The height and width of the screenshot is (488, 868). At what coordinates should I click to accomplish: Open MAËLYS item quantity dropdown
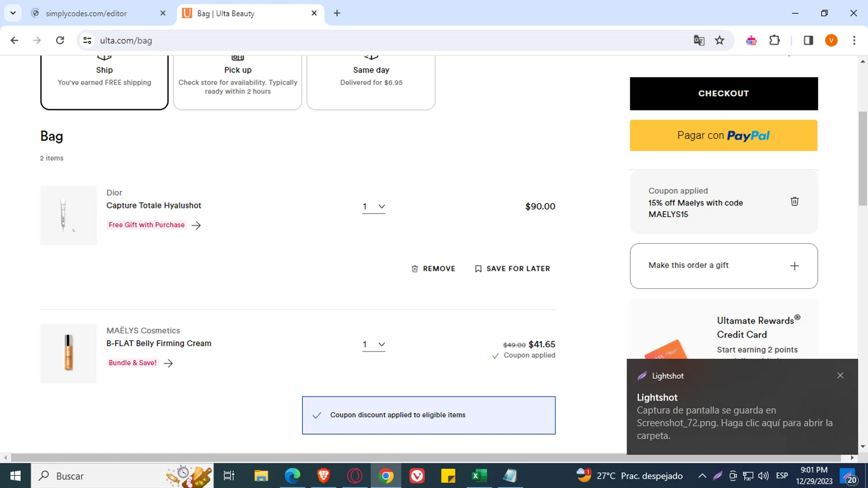coord(374,344)
